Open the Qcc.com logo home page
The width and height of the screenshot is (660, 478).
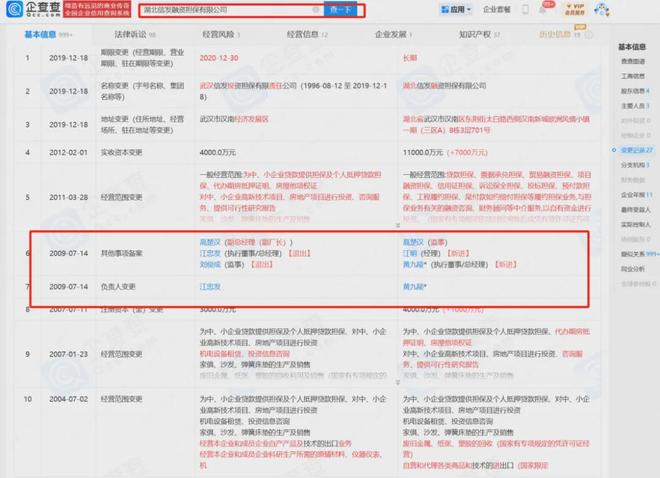tap(33, 9)
